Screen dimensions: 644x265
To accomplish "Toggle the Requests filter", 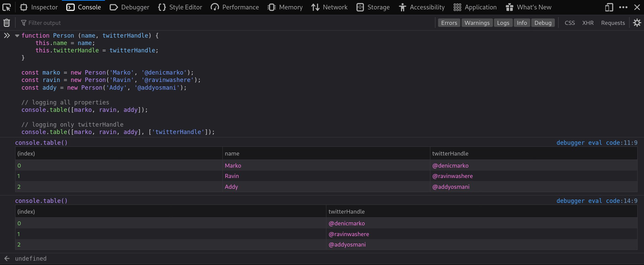I will pyautogui.click(x=613, y=23).
